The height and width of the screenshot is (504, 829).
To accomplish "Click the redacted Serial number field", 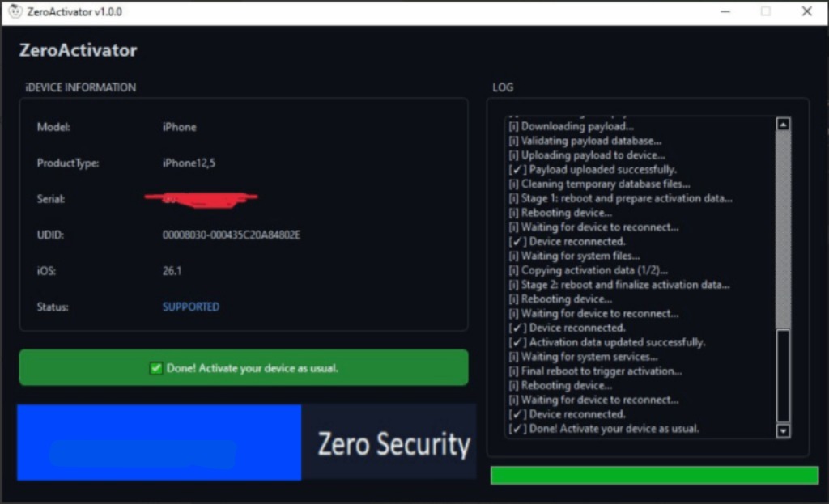I will (202, 197).
